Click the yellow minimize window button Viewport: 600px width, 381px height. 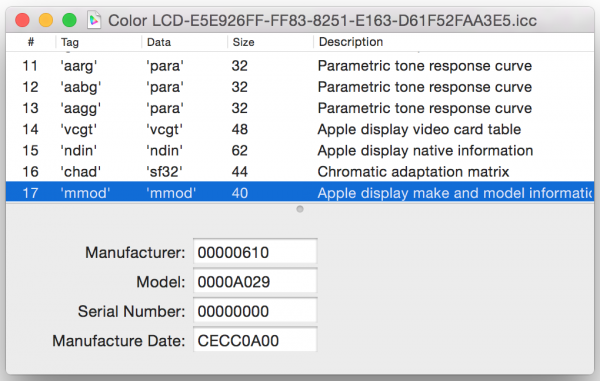pyautogui.click(x=46, y=20)
